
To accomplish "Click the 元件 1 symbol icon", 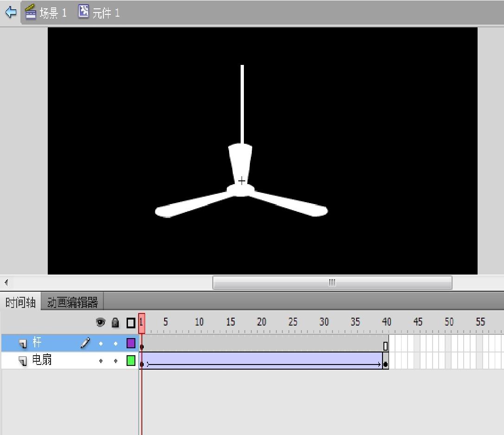I will pos(83,12).
